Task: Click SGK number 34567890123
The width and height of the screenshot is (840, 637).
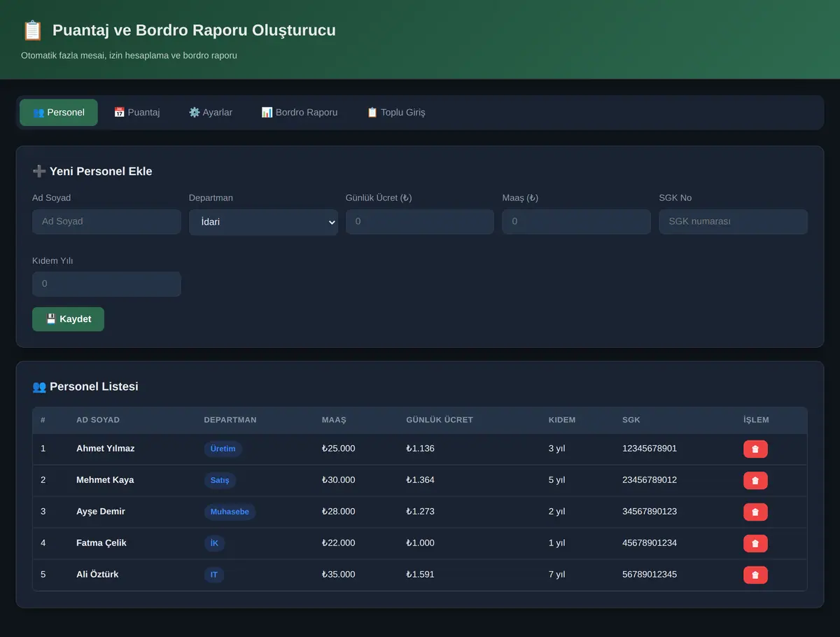Action: pyautogui.click(x=650, y=512)
